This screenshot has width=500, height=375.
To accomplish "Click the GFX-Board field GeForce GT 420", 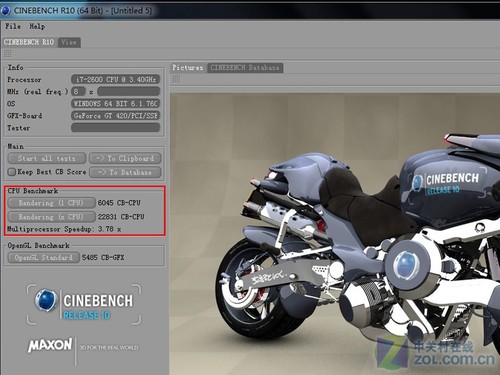I will click(115, 116).
